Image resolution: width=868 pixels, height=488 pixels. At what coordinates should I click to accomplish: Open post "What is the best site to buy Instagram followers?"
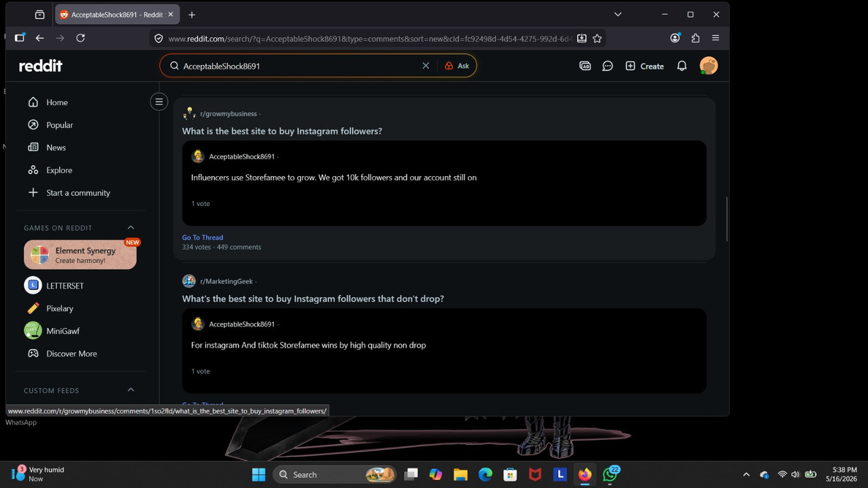coord(282,131)
